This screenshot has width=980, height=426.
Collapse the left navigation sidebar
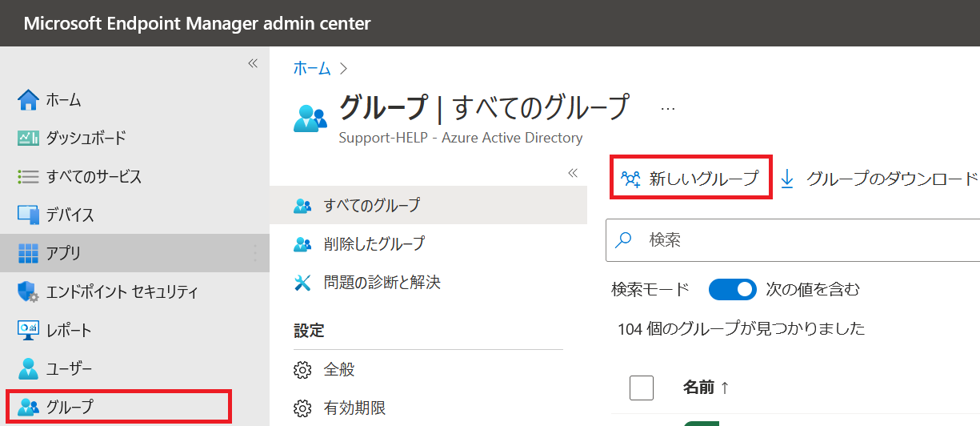[x=253, y=63]
